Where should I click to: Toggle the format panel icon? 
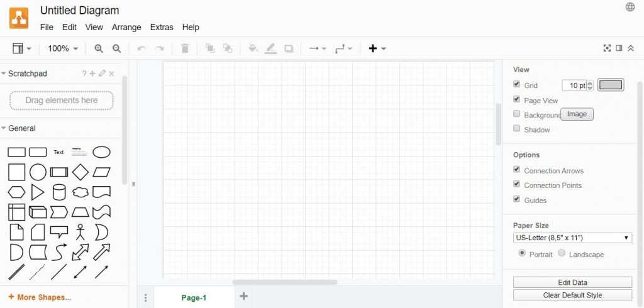[x=619, y=48]
